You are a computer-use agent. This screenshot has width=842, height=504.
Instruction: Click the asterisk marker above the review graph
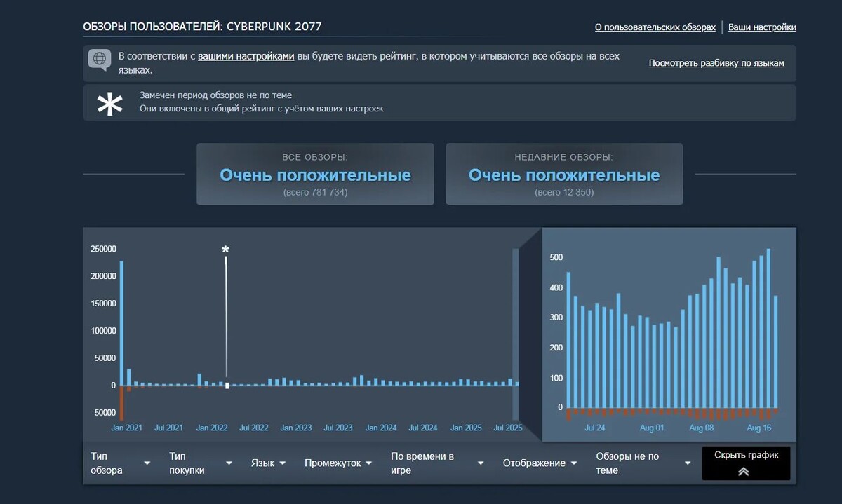click(x=225, y=250)
